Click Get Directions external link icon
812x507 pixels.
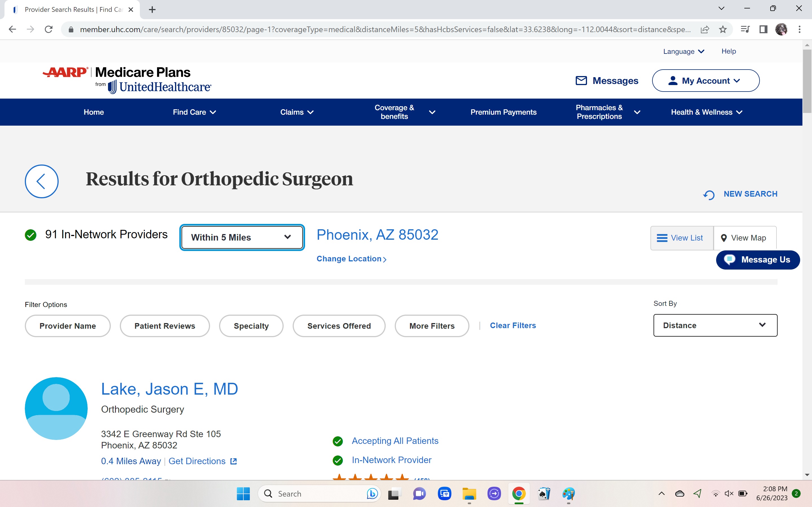(x=233, y=461)
